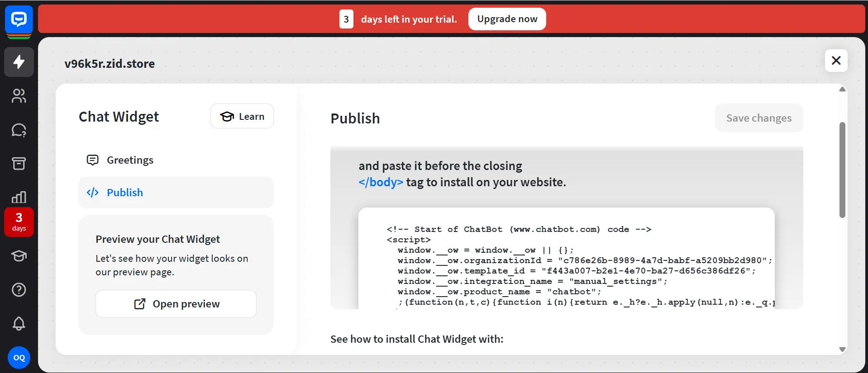Open the lightning bolt automation section
Image resolution: width=868 pixels, height=373 pixels.
point(19,62)
